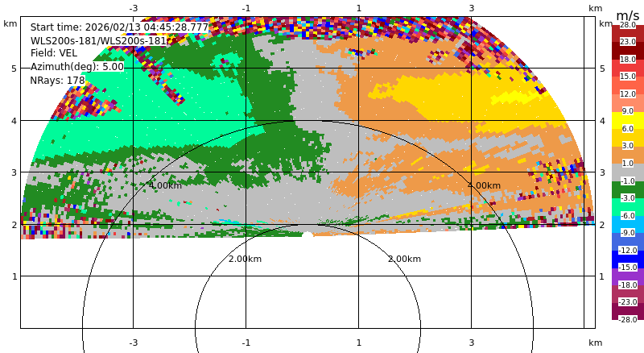Click the left 4.00km range ring label
644x353 pixels.
click(x=165, y=185)
